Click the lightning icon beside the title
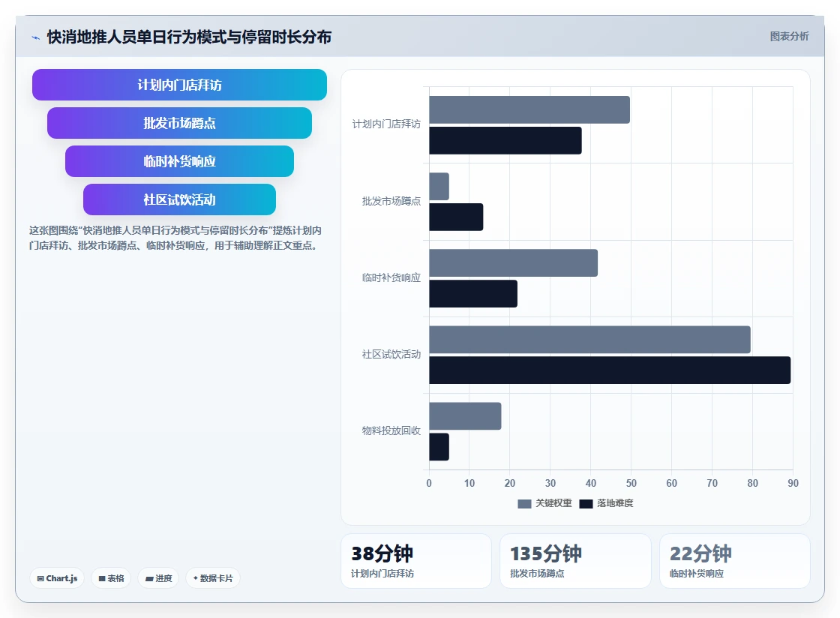This screenshot has width=840, height=618. pyautogui.click(x=35, y=37)
